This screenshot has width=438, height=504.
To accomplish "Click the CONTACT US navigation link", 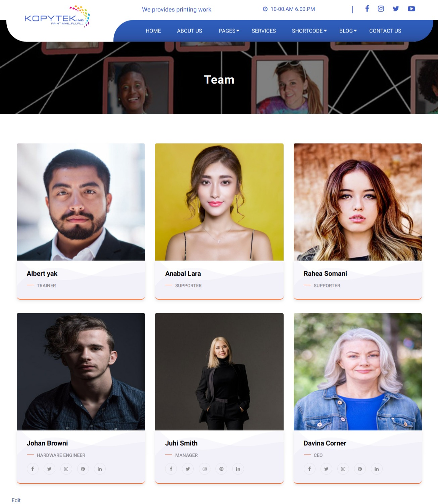I will (385, 31).
